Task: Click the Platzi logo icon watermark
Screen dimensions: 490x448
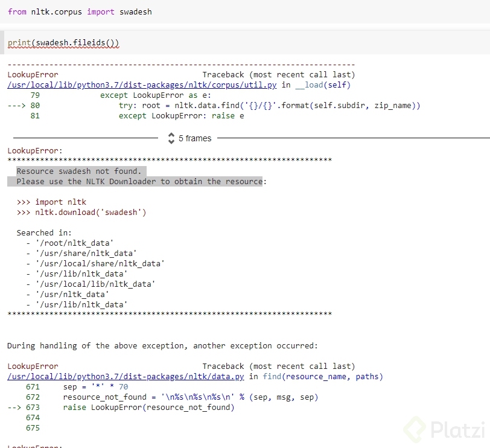Action: [415, 429]
